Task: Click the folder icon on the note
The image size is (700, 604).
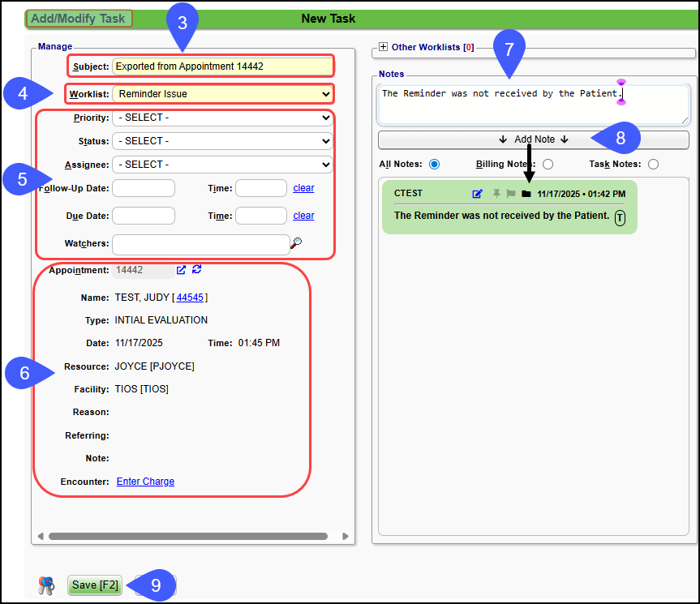Action: (x=526, y=194)
